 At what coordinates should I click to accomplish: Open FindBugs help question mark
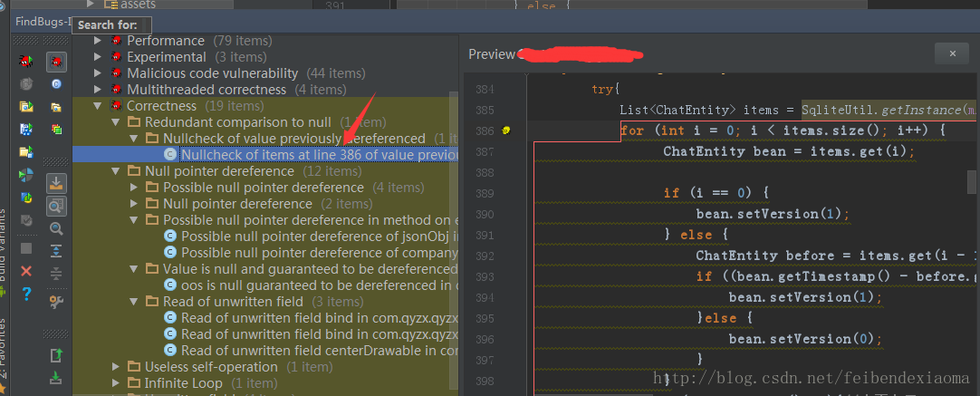pyautogui.click(x=26, y=294)
